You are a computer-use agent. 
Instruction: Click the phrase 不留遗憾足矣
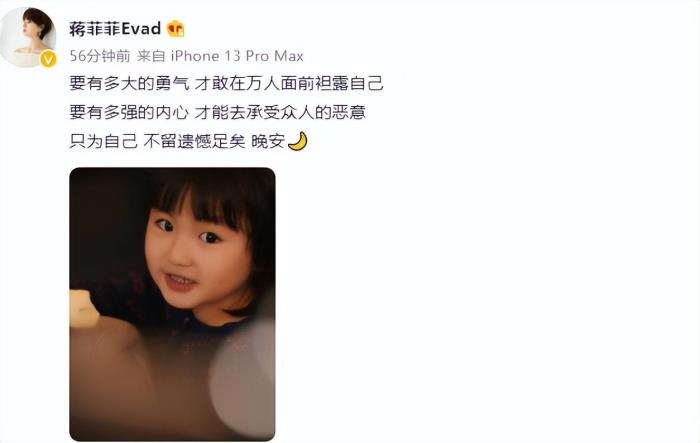[x=195, y=141]
